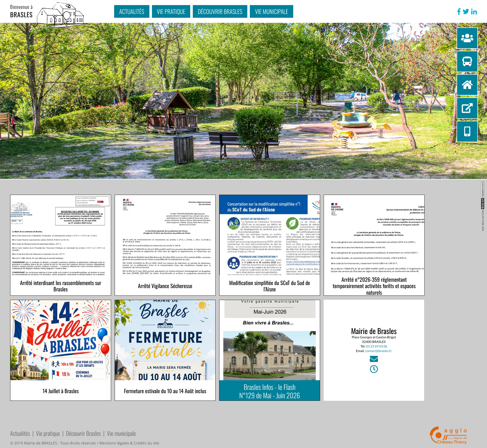
Task: Click the footer Découvrir Brasles link
Action: (83, 434)
